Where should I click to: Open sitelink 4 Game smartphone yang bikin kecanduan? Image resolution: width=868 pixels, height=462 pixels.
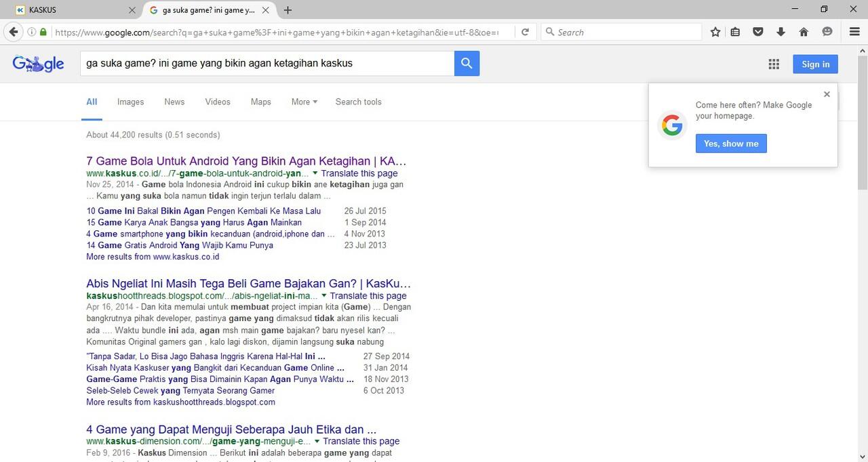(210, 234)
